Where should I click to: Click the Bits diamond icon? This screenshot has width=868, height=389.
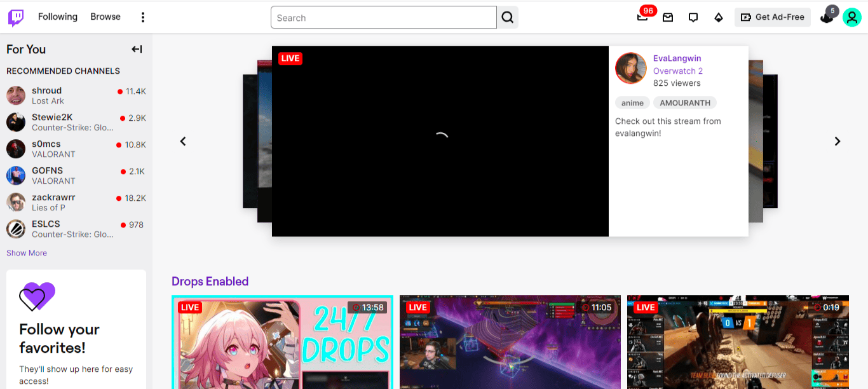[x=719, y=18]
